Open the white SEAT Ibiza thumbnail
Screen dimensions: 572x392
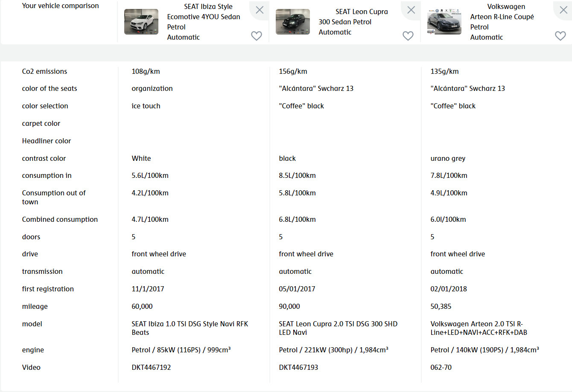point(141,22)
